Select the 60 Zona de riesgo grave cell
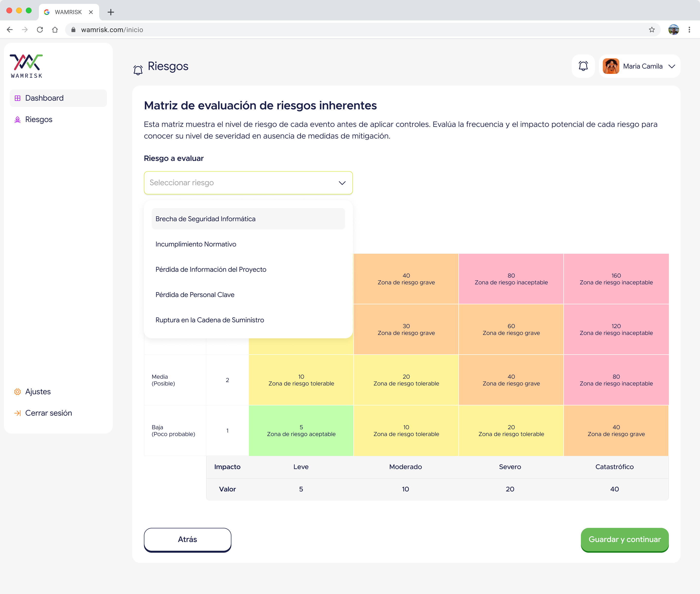 click(511, 329)
